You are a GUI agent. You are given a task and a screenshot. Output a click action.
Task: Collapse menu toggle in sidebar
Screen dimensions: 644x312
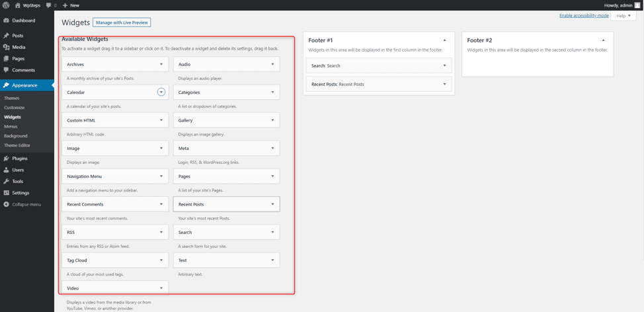coord(26,204)
